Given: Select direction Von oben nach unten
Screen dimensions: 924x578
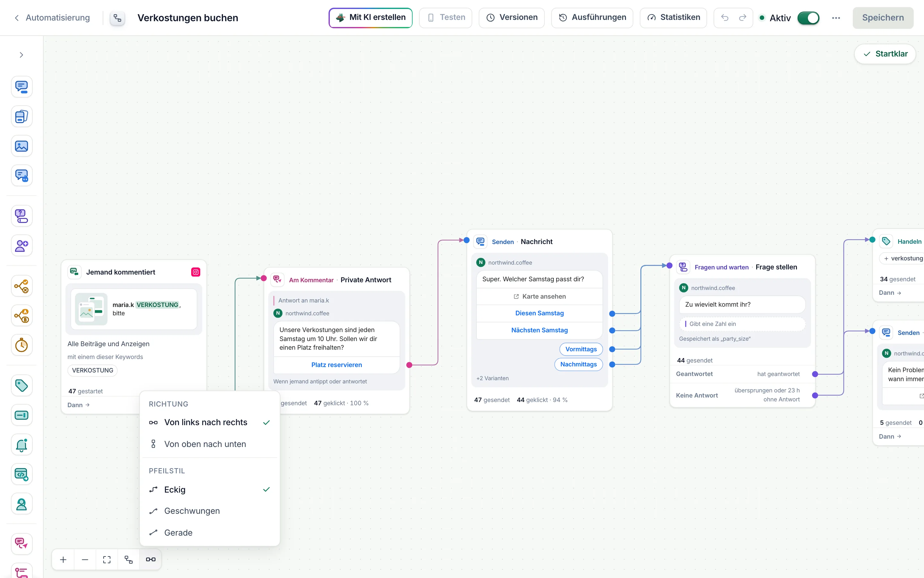Looking at the screenshot, I should pyautogui.click(x=210, y=444).
